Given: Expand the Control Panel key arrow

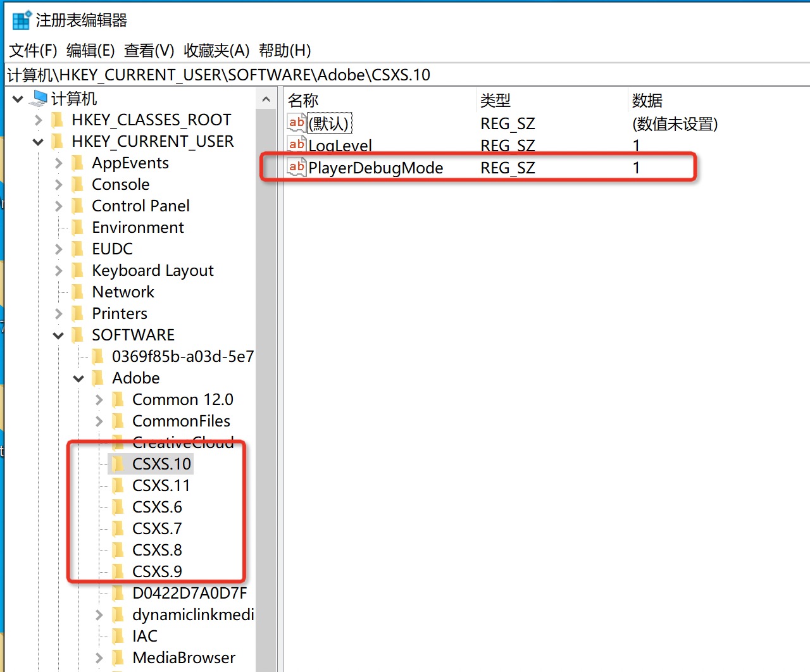Looking at the screenshot, I should click(x=58, y=206).
